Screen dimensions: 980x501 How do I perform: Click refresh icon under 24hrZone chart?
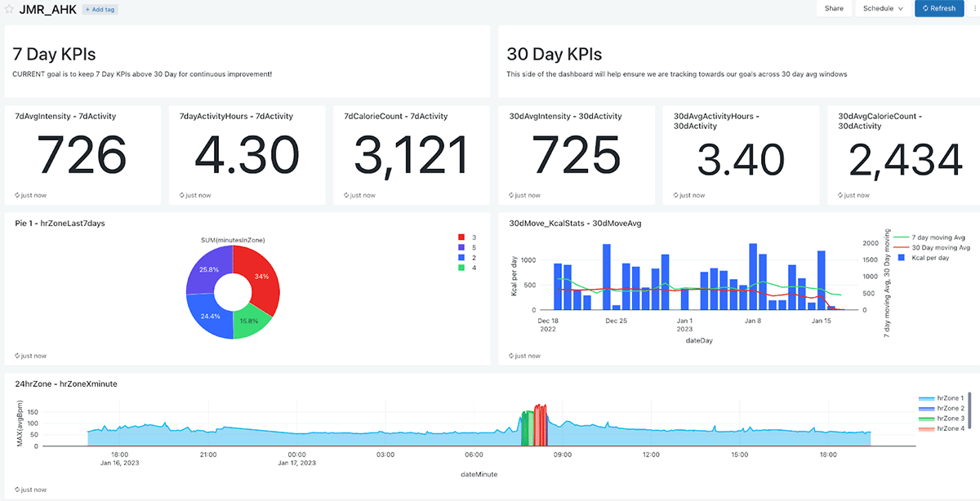point(18,490)
